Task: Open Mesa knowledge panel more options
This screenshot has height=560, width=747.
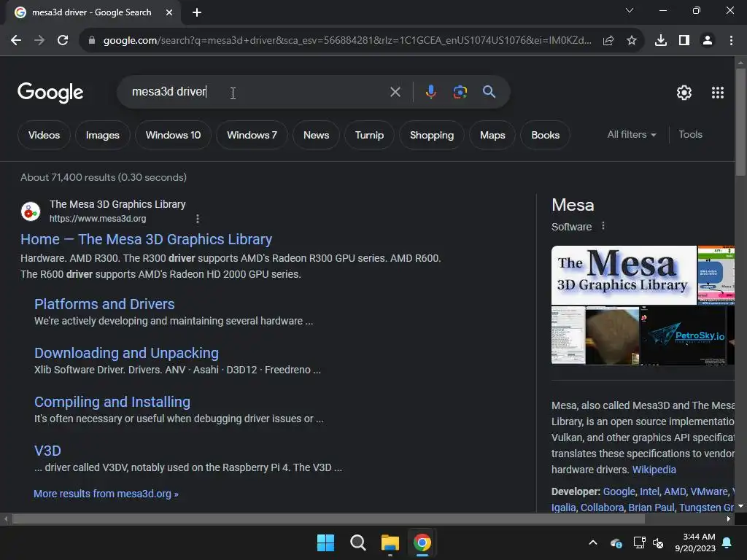Action: click(603, 226)
